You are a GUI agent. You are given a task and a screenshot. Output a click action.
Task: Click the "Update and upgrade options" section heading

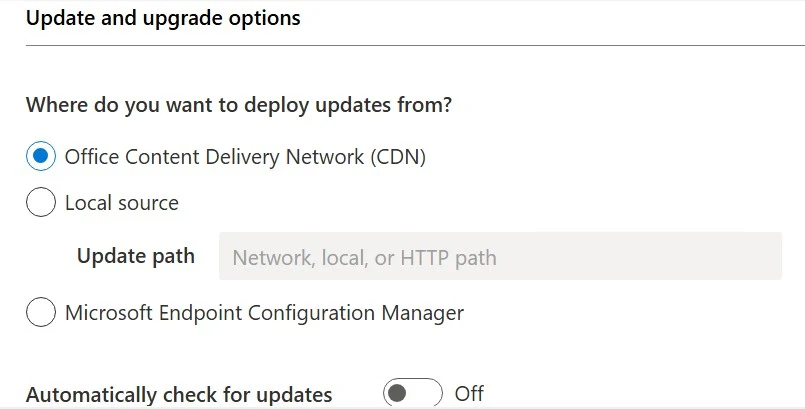(x=163, y=18)
